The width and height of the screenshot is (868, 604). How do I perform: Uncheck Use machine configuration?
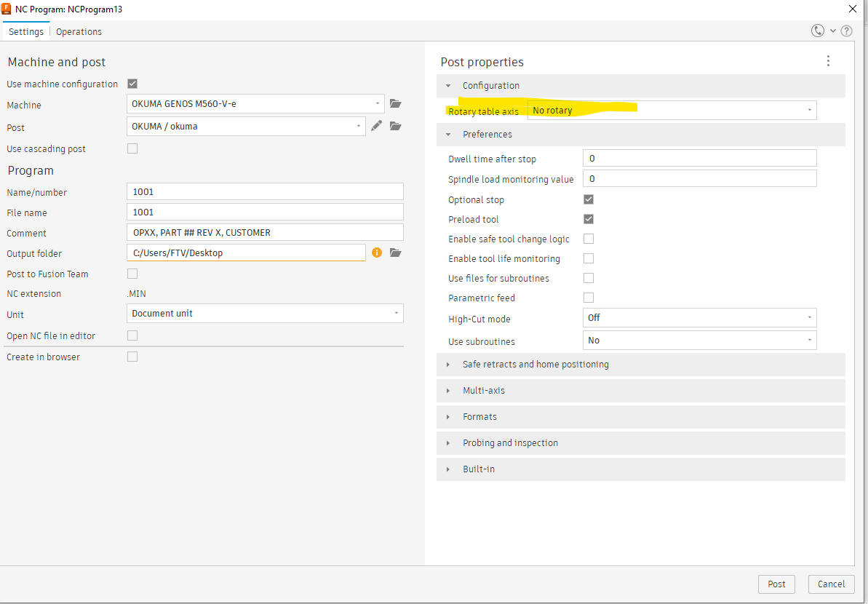[132, 84]
